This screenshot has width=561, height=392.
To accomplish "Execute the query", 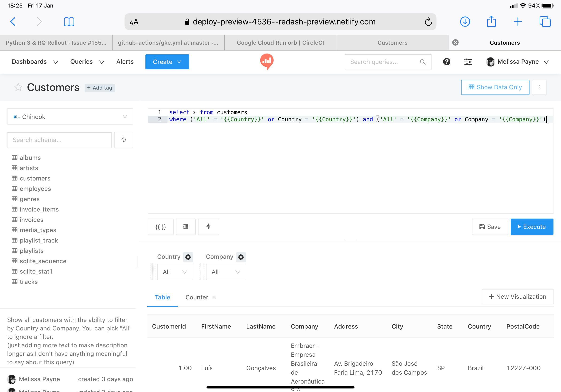I will pyautogui.click(x=532, y=227).
